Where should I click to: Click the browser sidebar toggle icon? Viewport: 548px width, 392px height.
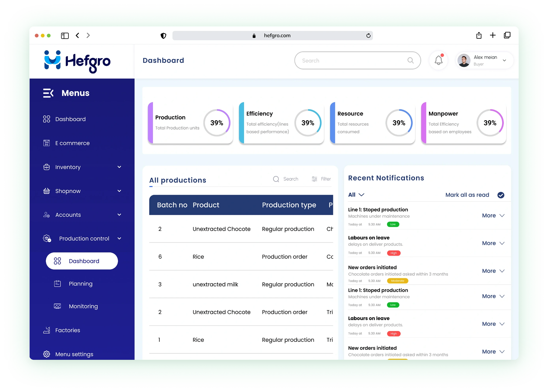click(65, 36)
